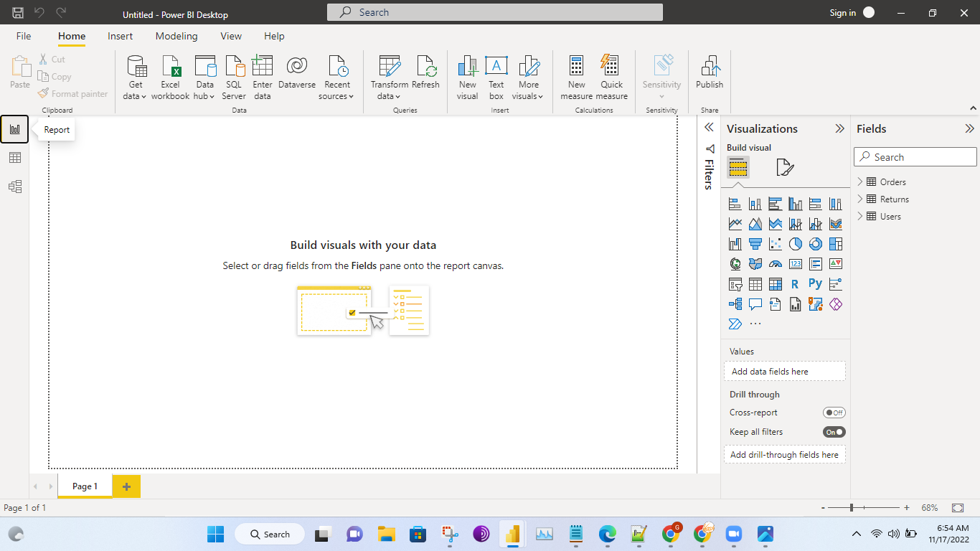This screenshot has width=980, height=551.
Task: Select the Clustered bar chart visual
Action: tap(775, 204)
